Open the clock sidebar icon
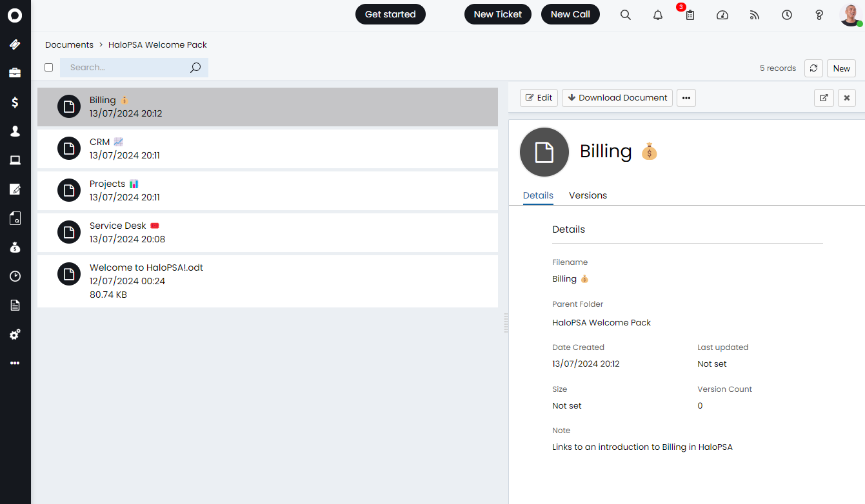 click(15, 276)
